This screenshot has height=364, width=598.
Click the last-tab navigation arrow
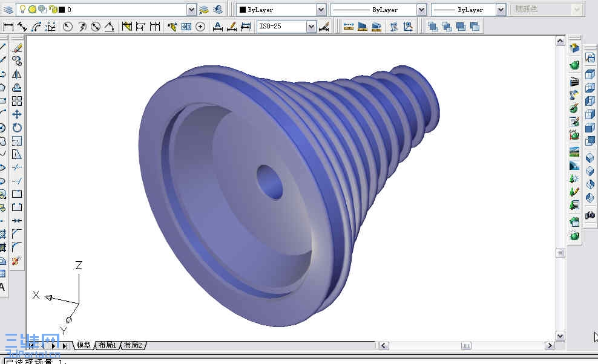click(x=64, y=346)
